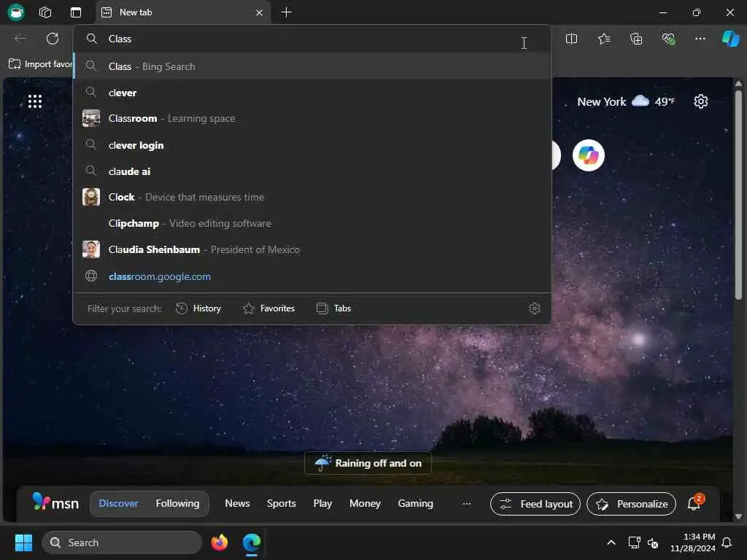Viewport: 747px width, 560px height.
Task: Filter search by Tabs
Action: pyautogui.click(x=333, y=308)
